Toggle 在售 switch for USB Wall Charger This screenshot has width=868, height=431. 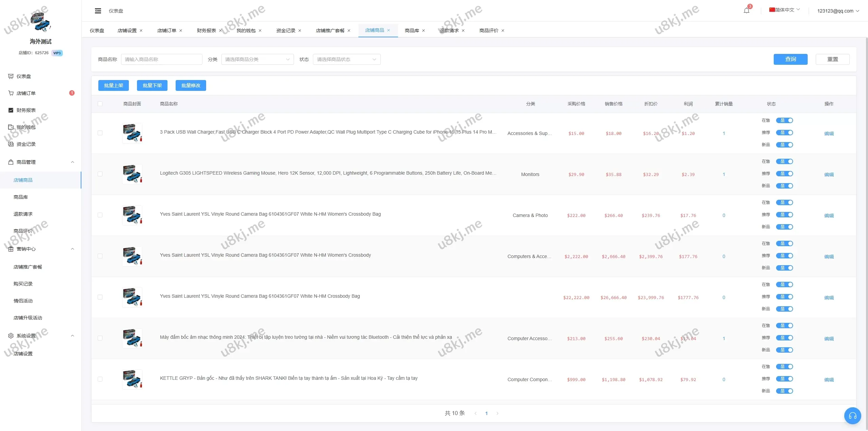[785, 120]
